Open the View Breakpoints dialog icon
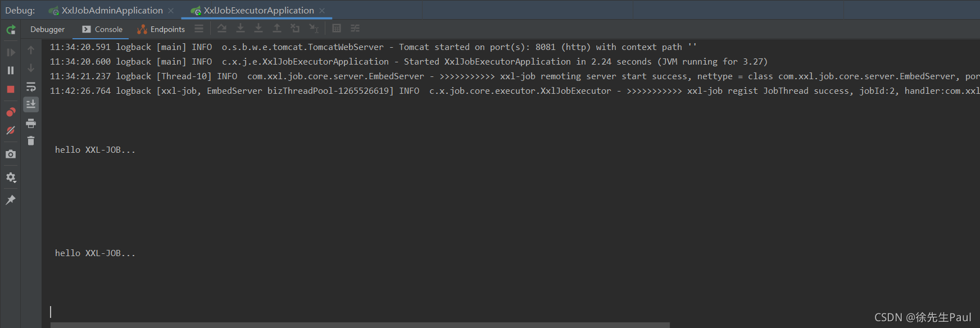 tap(11, 112)
